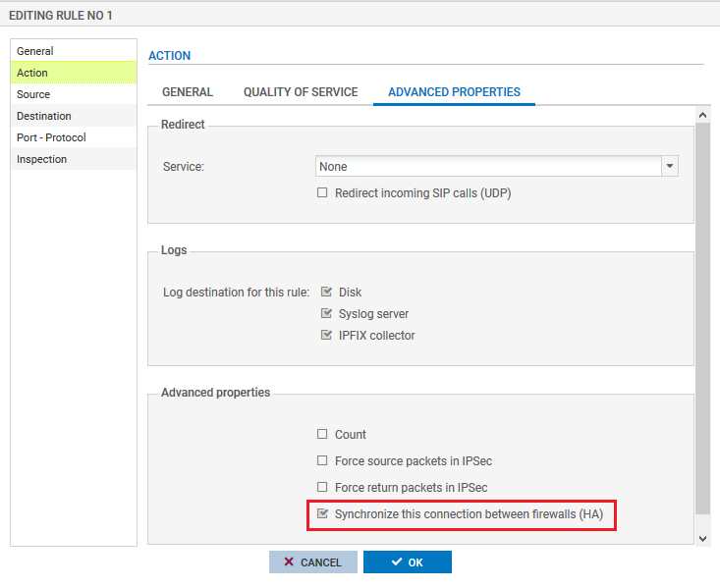Switch to QUALITY OF SERVICE tab
720x588 pixels.
[301, 92]
